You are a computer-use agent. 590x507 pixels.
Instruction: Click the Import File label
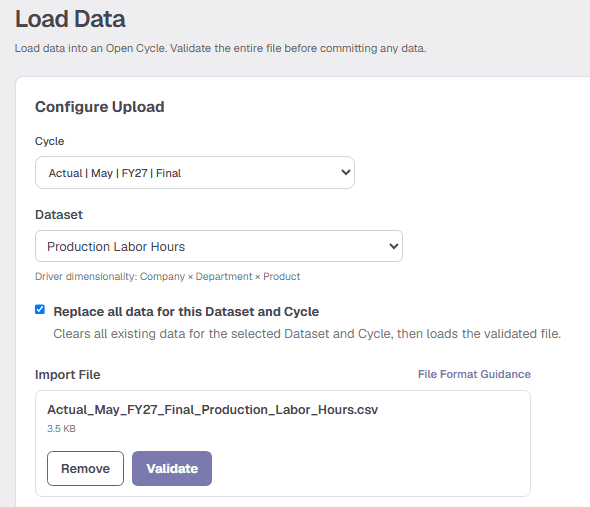[x=68, y=375]
